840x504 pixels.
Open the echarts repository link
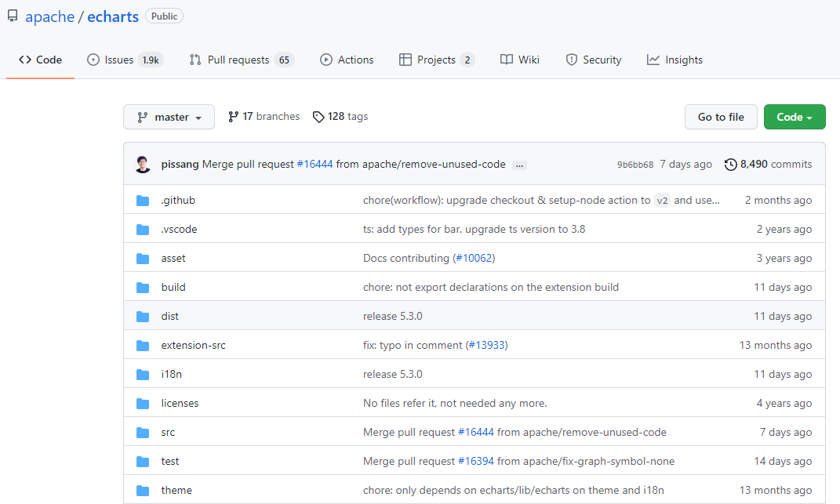pyautogui.click(x=113, y=16)
